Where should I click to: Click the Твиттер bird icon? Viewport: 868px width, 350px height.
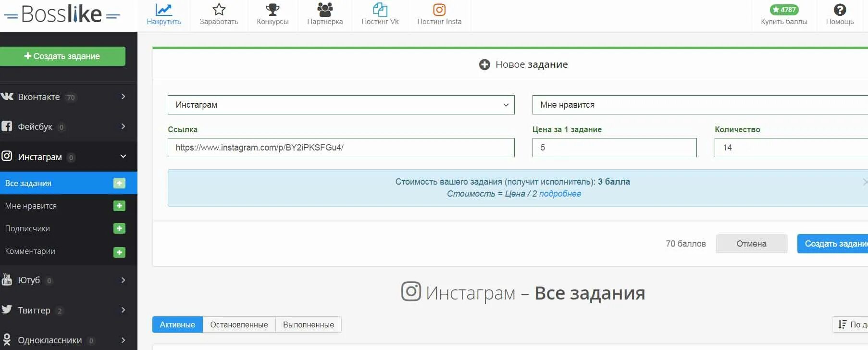[7, 310]
